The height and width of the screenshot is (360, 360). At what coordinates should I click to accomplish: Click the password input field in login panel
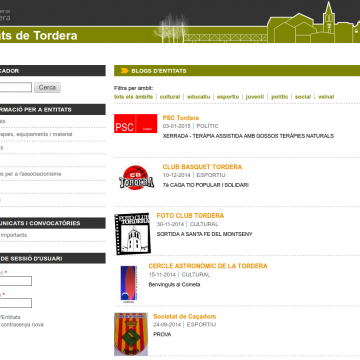[16, 303]
